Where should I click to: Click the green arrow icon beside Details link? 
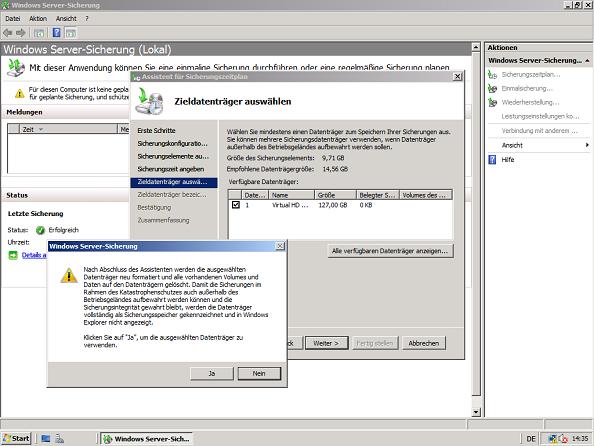(13, 255)
